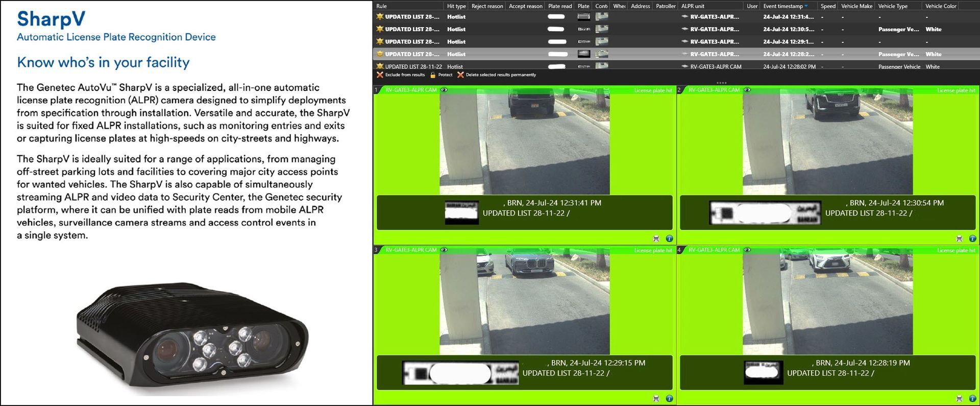Screen dimensions: 980x406
Task: Toggle the eye icon on tile 1 header
Action: coord(444,90)
